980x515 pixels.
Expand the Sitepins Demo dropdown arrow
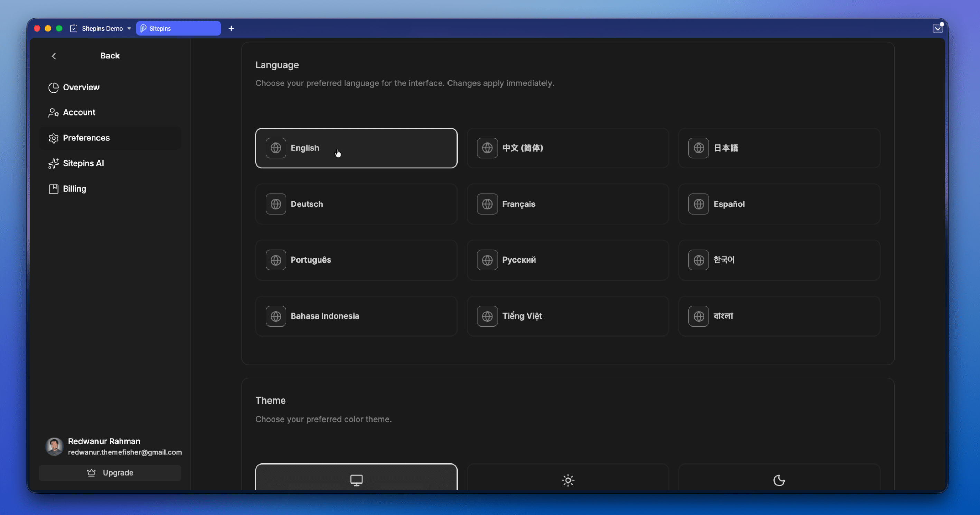tap(129, 29)
